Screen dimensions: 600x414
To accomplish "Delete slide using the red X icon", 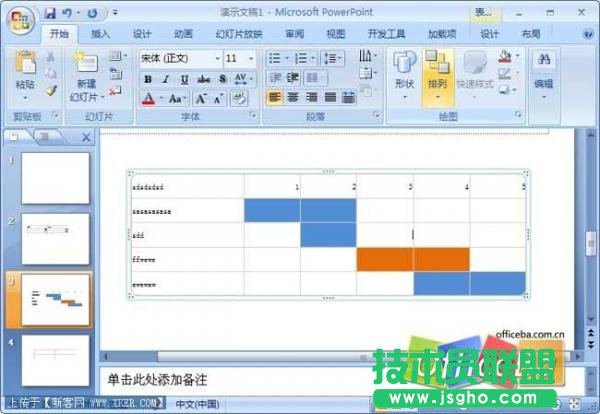I will point(115,91).
